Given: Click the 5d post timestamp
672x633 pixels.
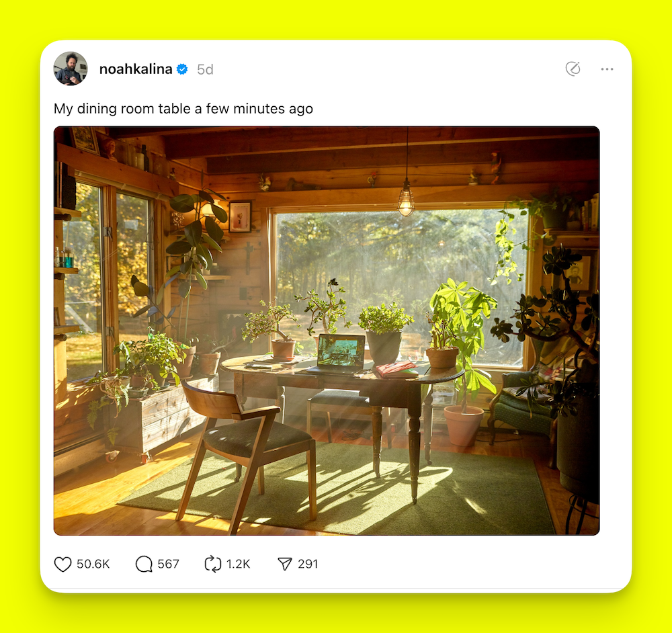Looking at the screenshot, I should click(x=205, y=69).
